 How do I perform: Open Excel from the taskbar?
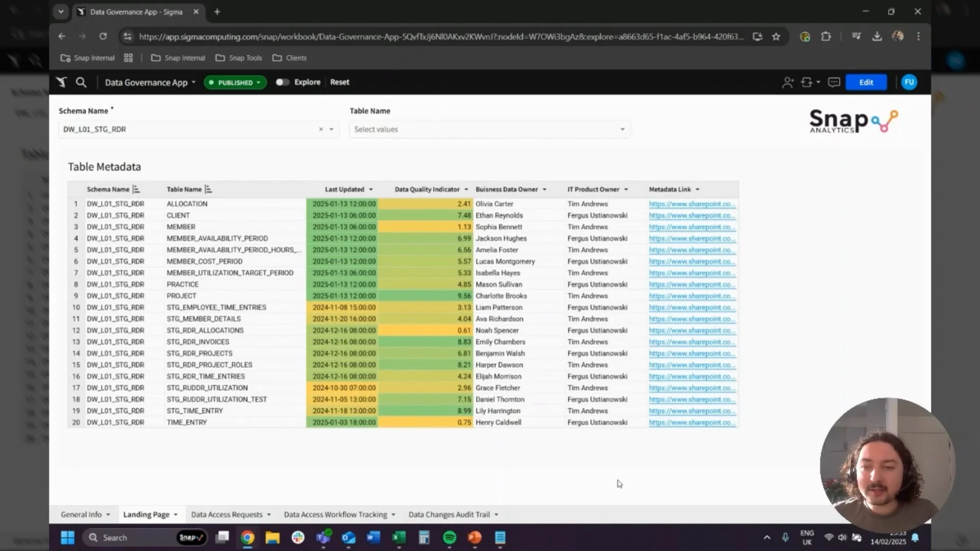(x=399, y=537)
